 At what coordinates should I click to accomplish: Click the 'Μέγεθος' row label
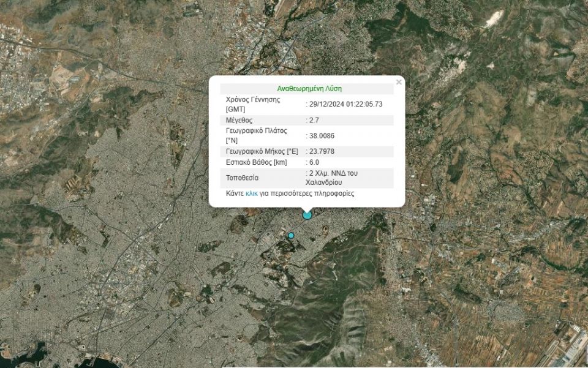pos(239,120)
